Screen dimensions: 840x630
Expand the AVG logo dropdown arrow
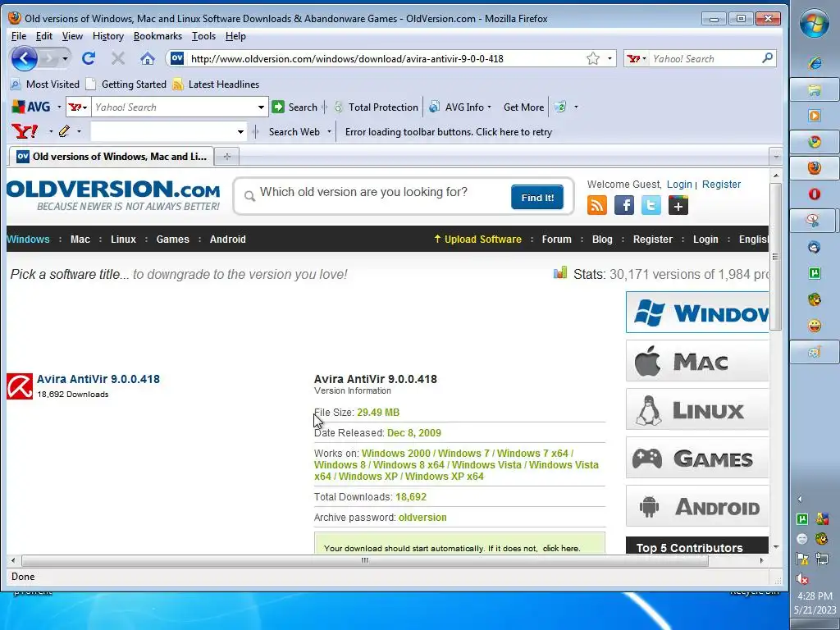coord(59,107)
